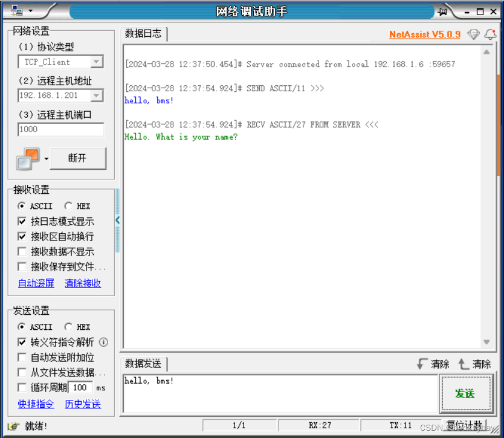
Task: Select HEX radio in 接收设置
Action: point(69,206)
